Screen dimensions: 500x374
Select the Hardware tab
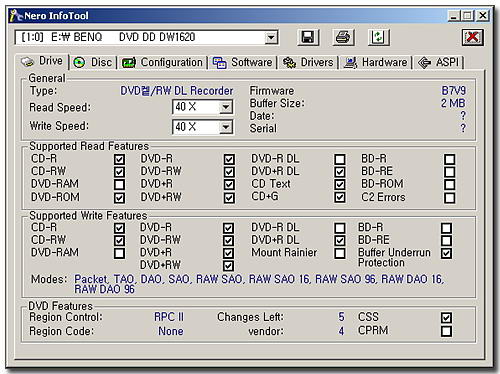[376, 62]
